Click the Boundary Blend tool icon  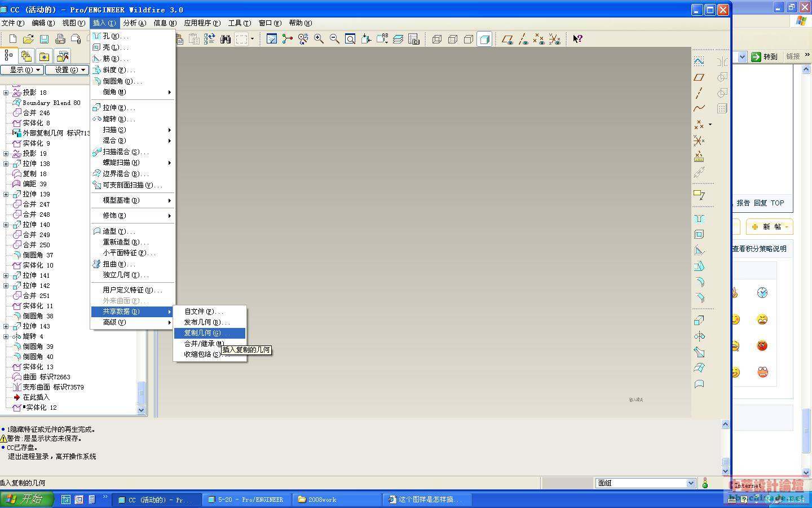coord(699,368)
